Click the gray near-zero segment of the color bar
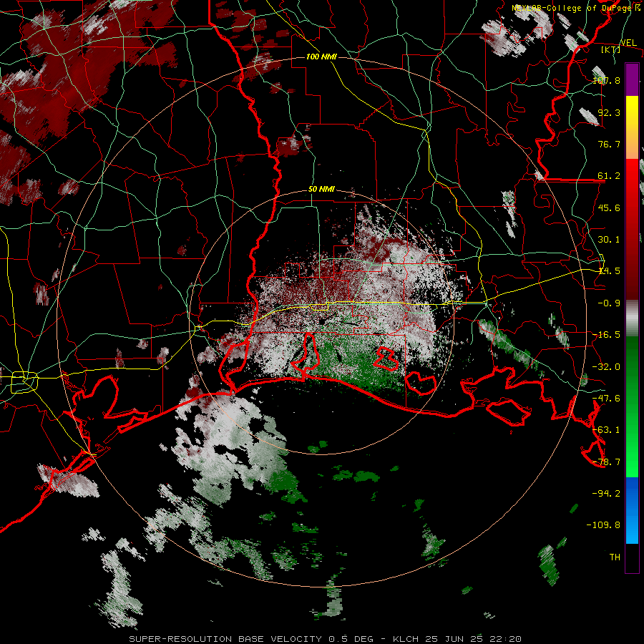The width and height of the screenshot is (644, 644). pos(632,318)
